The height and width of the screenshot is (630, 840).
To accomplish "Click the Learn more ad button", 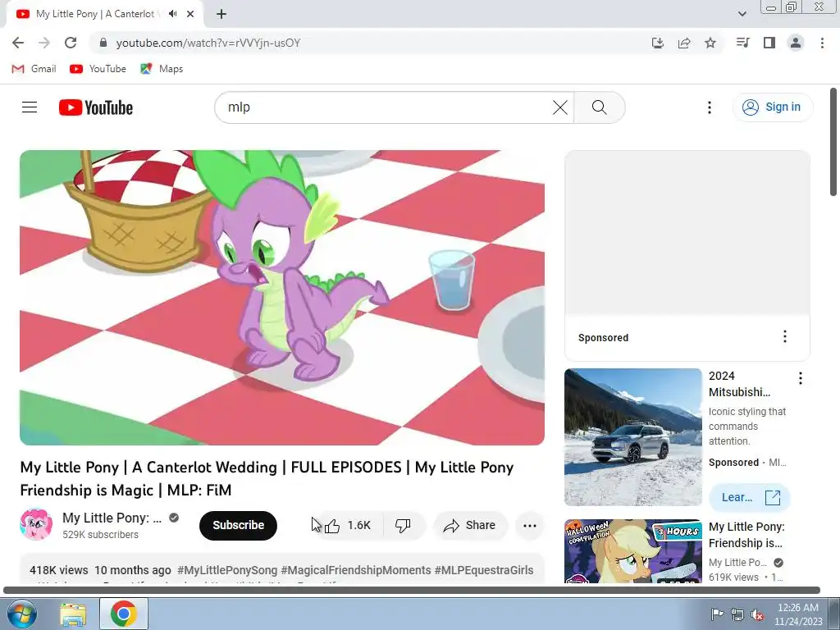I will [750, 498].
